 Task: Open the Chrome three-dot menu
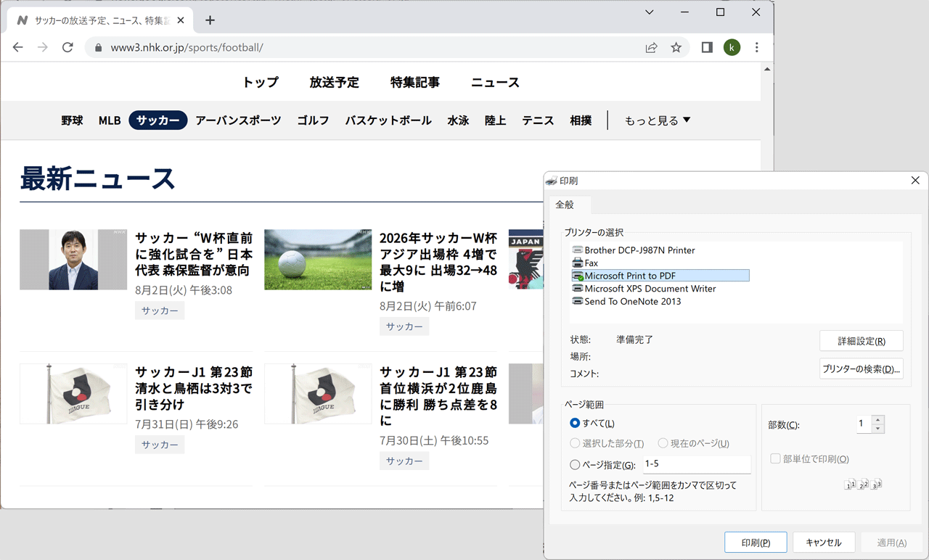click(x=756, y=47)
